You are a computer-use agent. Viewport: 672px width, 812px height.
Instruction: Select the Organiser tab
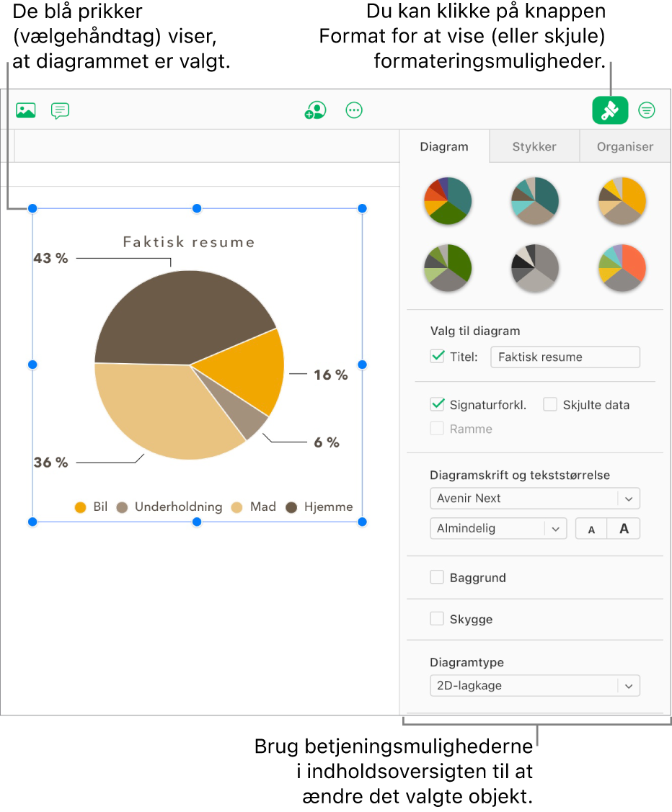[625, 146]
